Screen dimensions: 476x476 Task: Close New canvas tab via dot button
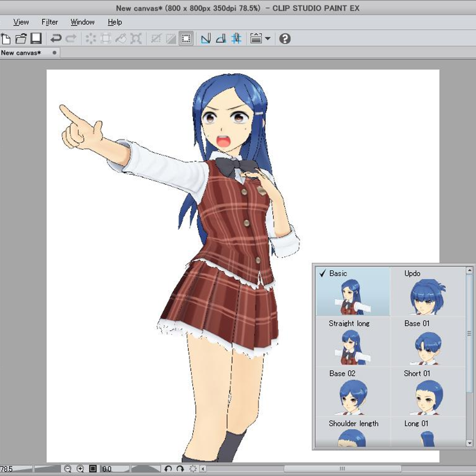[x=54, y=53]
